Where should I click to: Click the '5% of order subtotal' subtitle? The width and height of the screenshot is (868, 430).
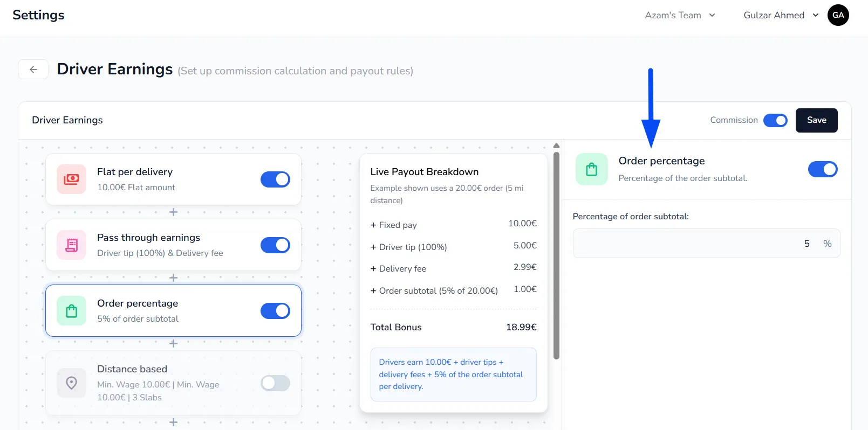[x=138, y=319]
